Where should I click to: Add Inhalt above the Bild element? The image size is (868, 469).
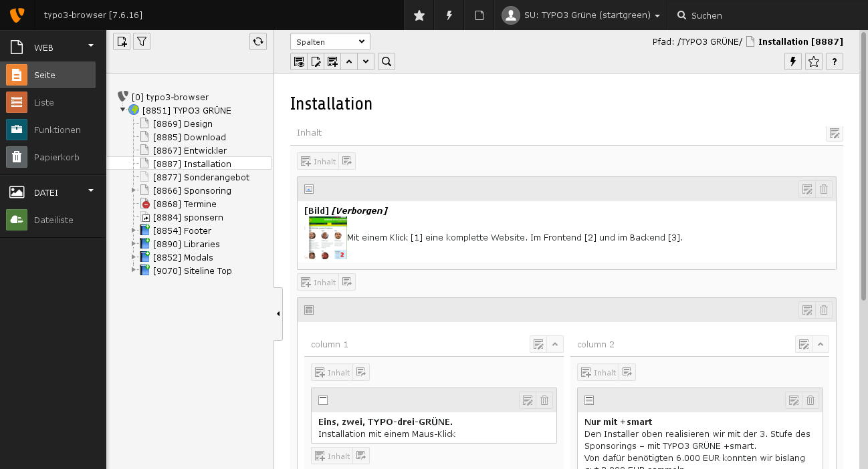tap(318, 161)
